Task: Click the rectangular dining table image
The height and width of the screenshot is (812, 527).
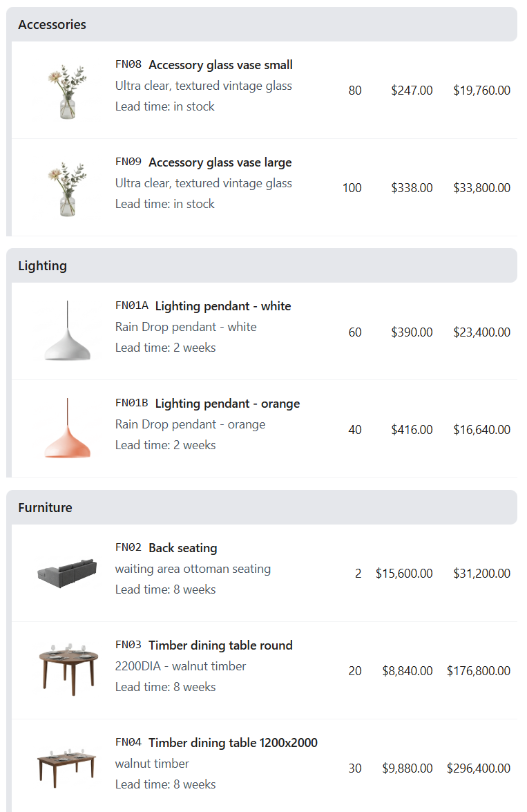Action: (x=67, y=767)
